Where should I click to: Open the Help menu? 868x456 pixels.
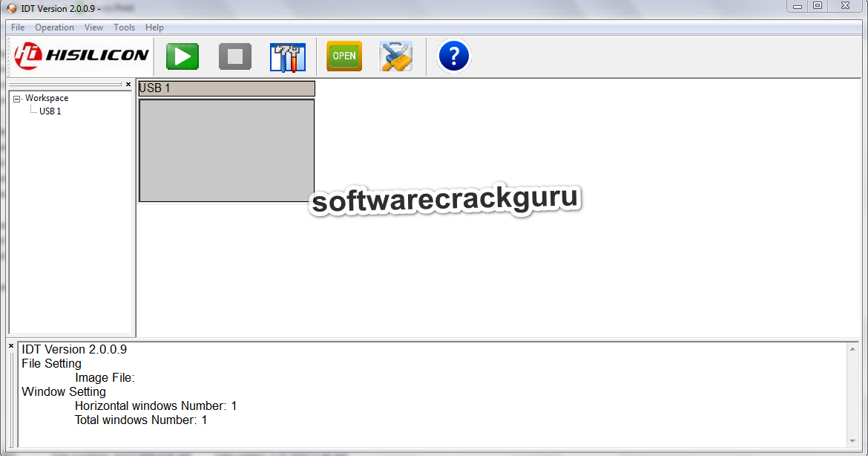point(154,27)
